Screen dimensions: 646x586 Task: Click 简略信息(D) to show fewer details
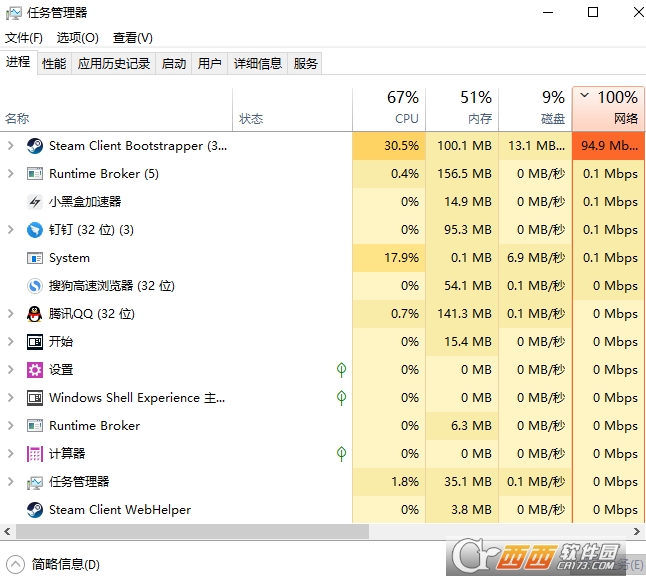[66, 564]
